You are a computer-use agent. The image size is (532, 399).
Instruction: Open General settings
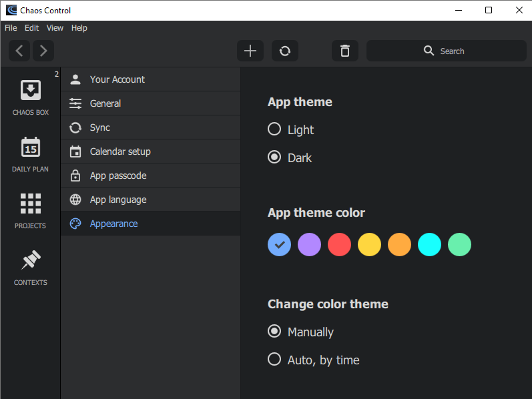[x=151, y=103]
